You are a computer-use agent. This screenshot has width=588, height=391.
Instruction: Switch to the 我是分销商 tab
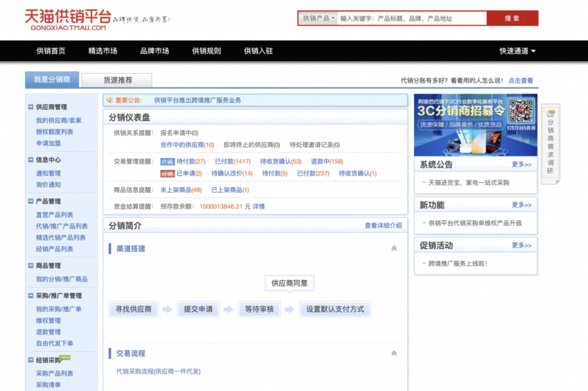pyautogui.click(x=52, y=80)
